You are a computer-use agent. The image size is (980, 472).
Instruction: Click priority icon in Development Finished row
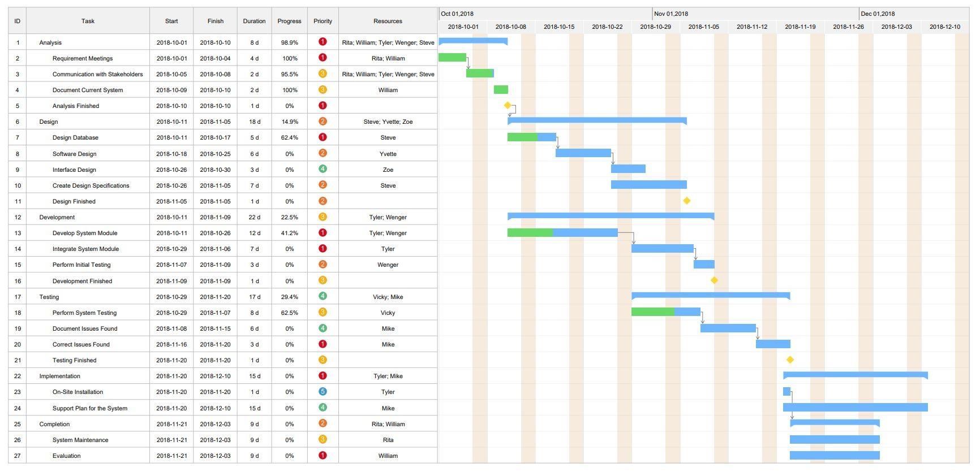[323, 280]
